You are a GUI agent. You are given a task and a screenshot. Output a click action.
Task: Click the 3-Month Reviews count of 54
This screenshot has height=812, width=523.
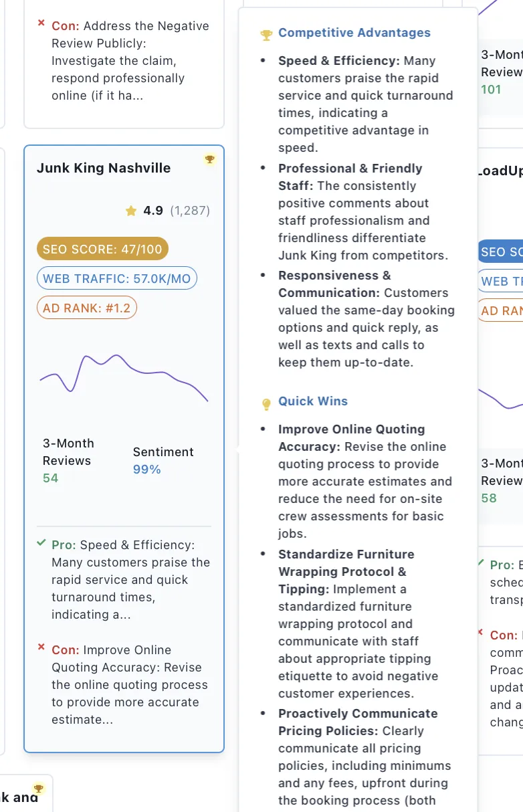tap(51, 478)
